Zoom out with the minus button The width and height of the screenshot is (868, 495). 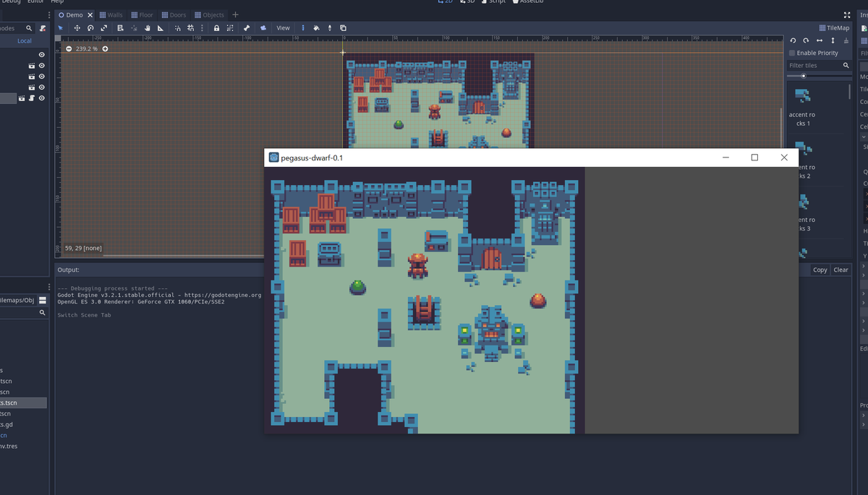click(69, 48)
